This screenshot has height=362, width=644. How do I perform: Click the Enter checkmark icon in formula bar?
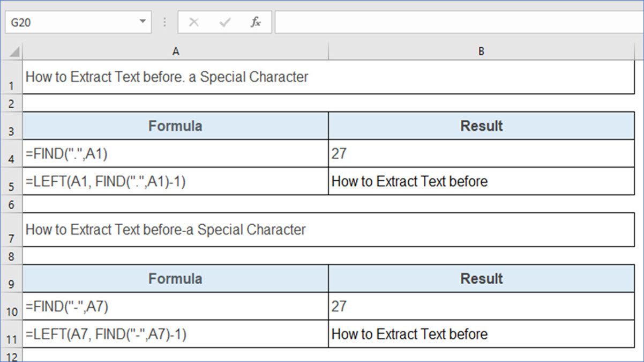pyautogui.click(x=224, y=22)
